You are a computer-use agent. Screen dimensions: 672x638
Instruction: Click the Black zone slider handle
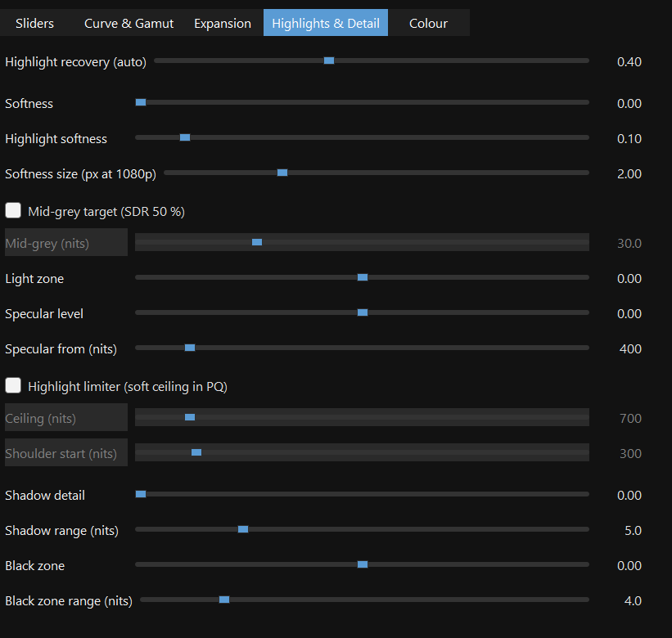tap(363, 564)
